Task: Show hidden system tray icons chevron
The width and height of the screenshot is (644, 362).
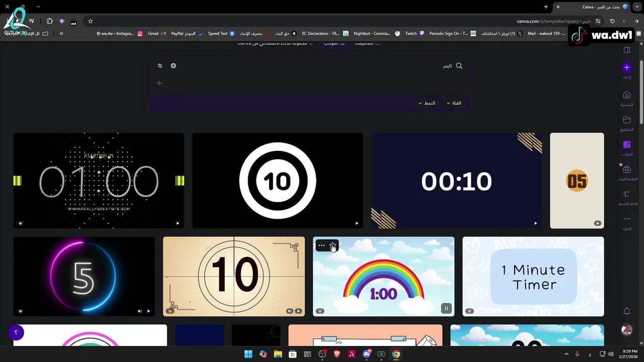Action: tap(566, 354)
